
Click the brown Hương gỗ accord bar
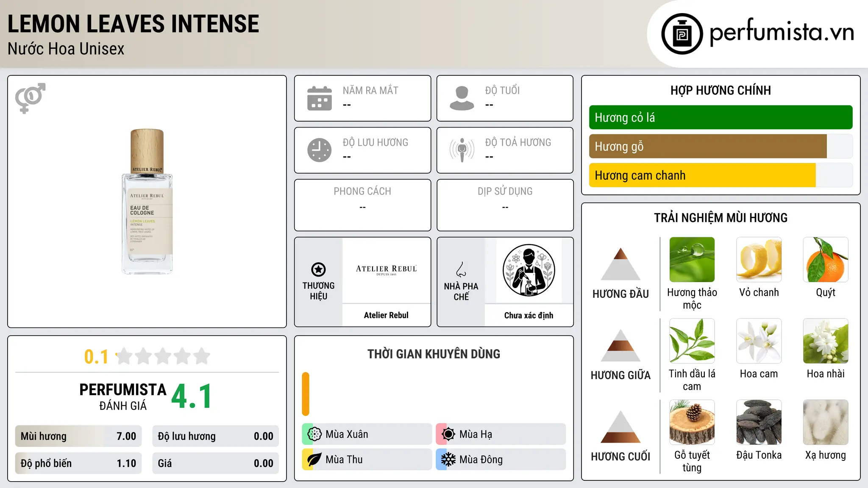tap(708, 147)
